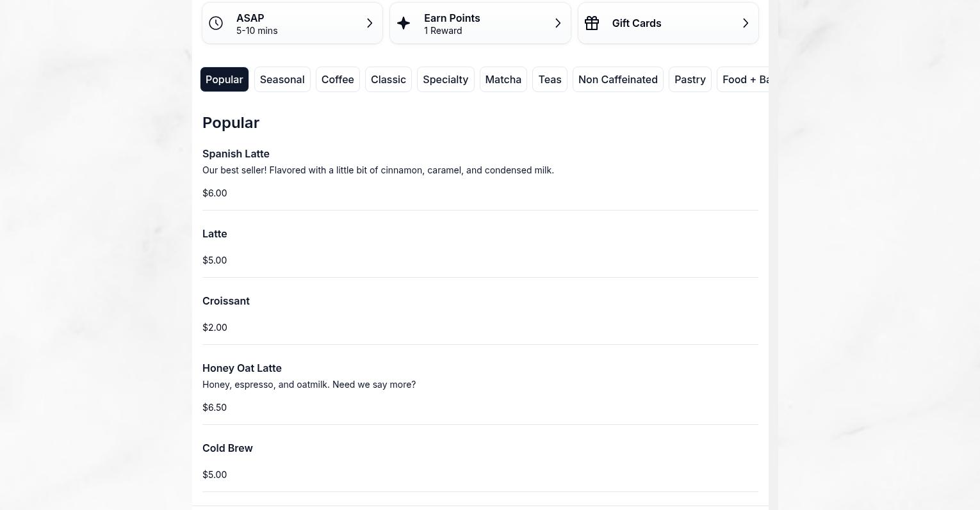Image resolution: width=980 pixels, height=510 pixels.
Task: Click the clock icon beside ASAP
Action: click(216, 23)
